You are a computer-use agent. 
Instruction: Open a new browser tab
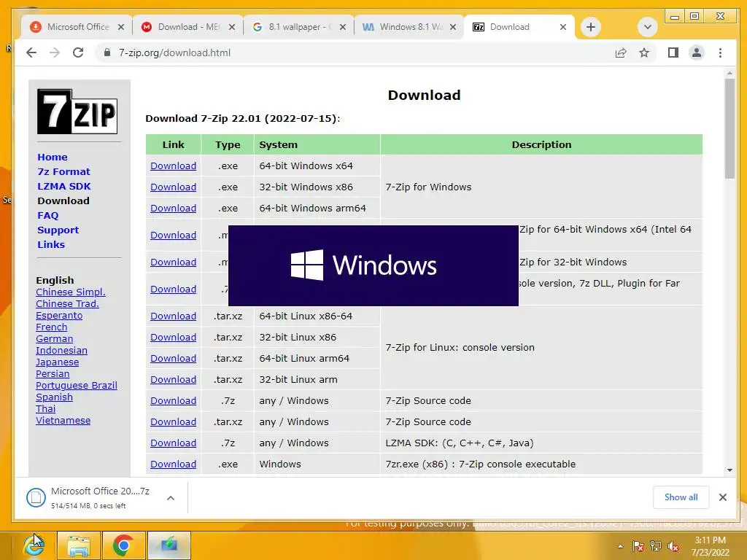click(591, 27)
